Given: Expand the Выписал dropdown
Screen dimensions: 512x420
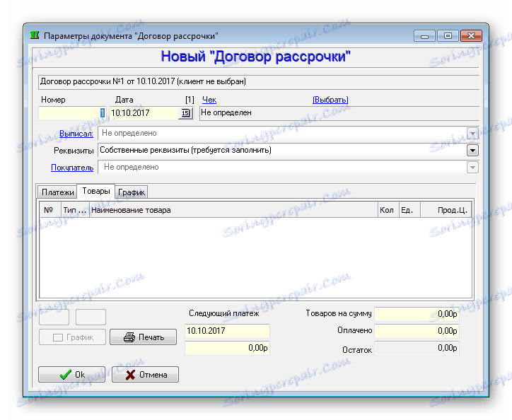Looking at the screenshot, I should [x=472, y=133].
